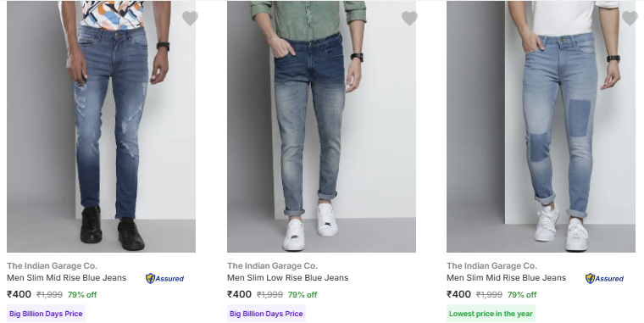Click 79% off label on second product
Viewport: 644px width, 323px height.
click(x=303, y=295)
